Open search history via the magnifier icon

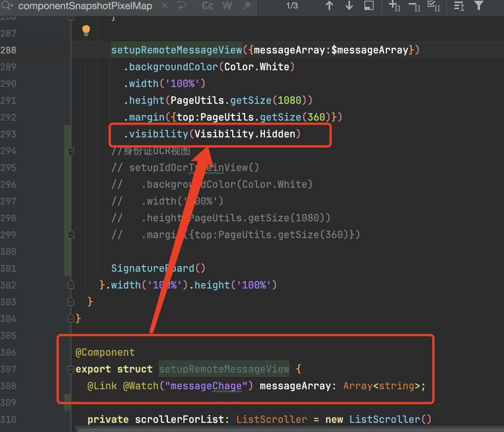[7, 6]
